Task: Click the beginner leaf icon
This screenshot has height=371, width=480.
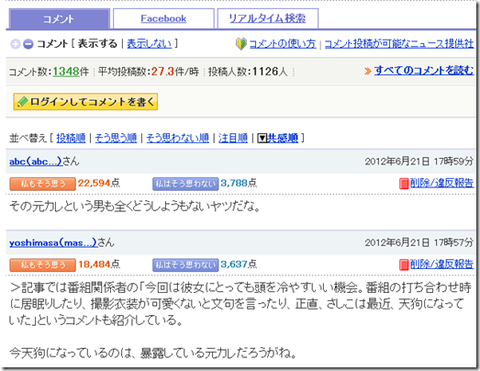Action: [241, 44]
